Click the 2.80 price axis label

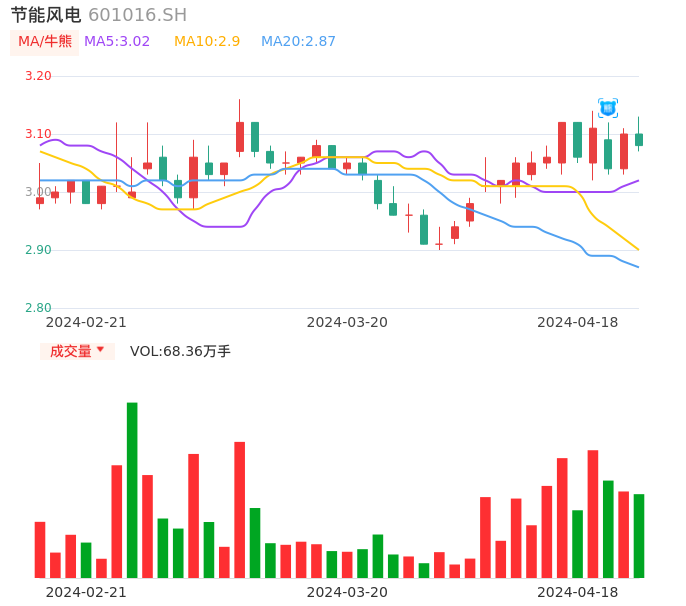pyautogui.click(x=38, y=308)
